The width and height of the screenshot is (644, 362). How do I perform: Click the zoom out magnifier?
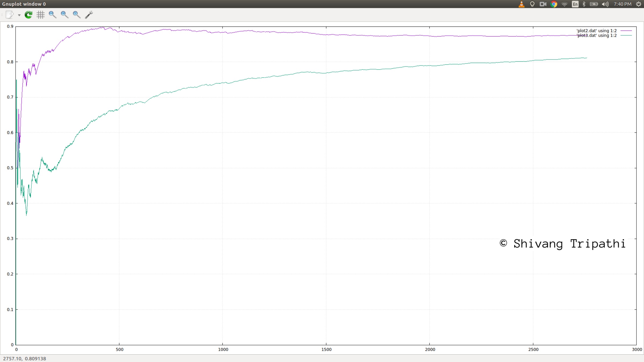52,15
